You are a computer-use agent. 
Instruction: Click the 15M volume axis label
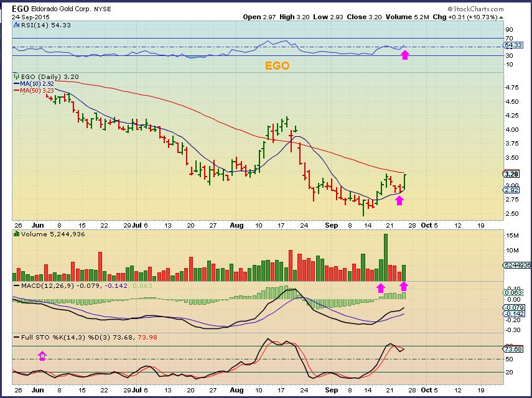511,236
